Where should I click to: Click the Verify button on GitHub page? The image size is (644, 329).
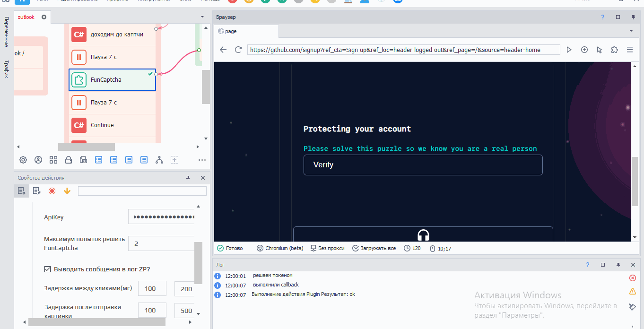(423, 165)
